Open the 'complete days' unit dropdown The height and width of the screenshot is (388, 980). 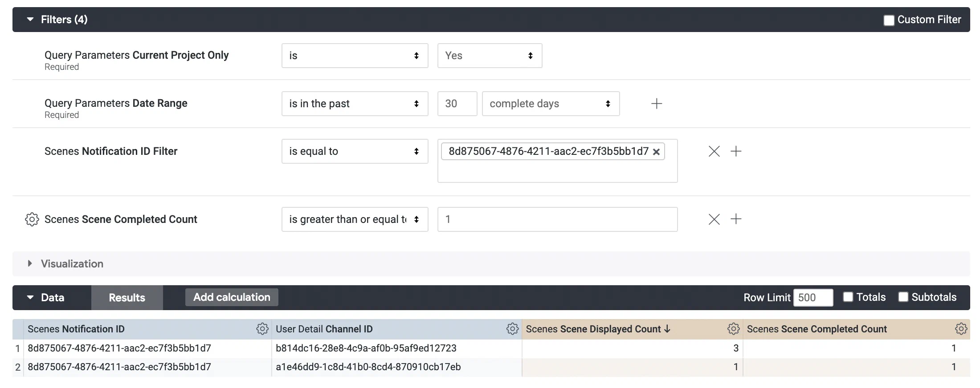[x=551, y=104]
